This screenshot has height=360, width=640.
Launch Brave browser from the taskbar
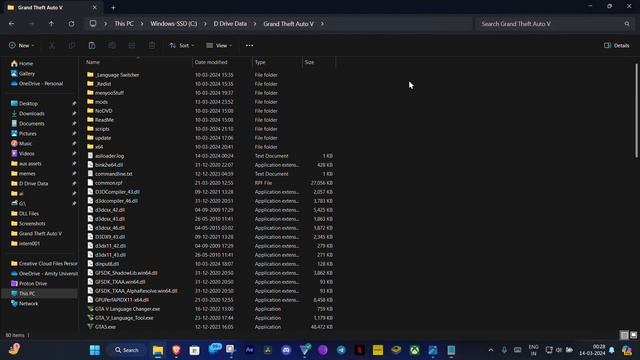coord(176,350)
